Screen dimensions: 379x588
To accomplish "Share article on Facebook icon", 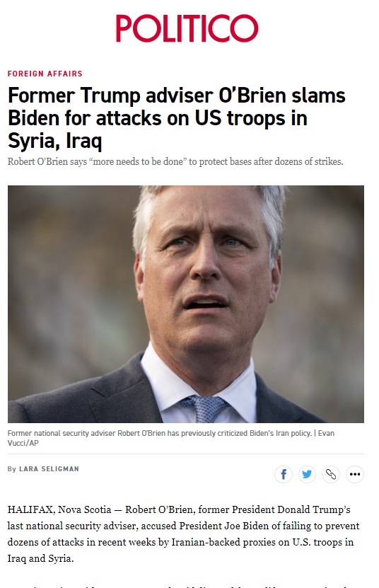I will point(284,474).
